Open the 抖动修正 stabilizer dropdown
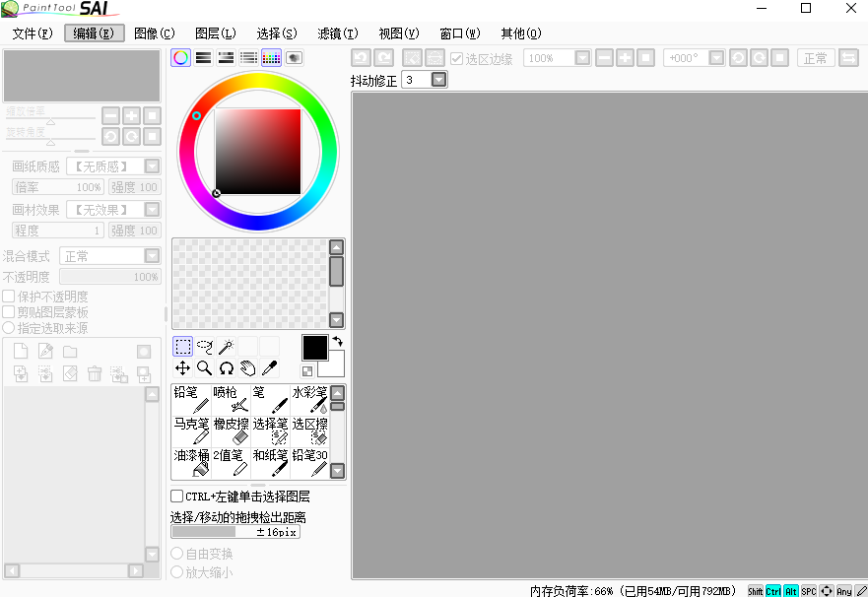Image resolution: width=868 pixels, height=597 pixels. coord(436,80)
